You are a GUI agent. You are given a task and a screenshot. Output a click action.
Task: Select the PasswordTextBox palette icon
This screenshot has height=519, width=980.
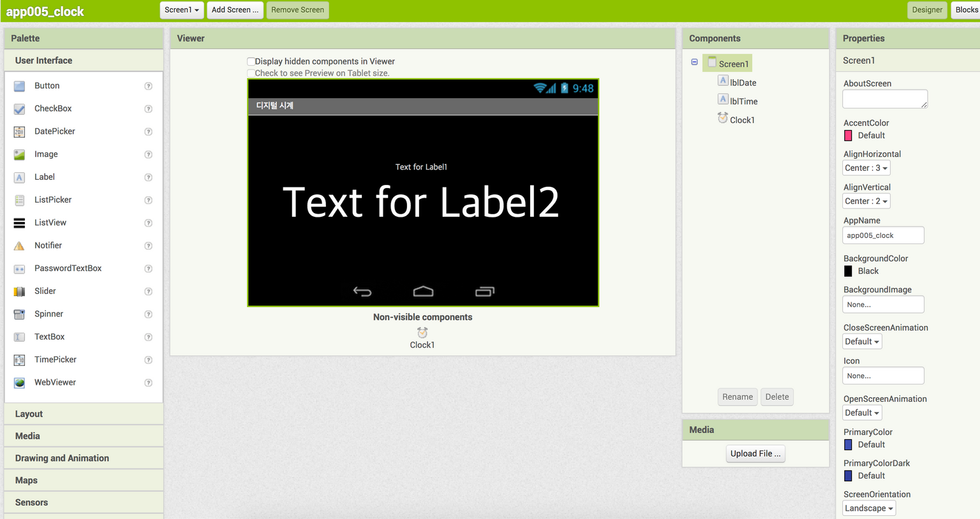20,268
